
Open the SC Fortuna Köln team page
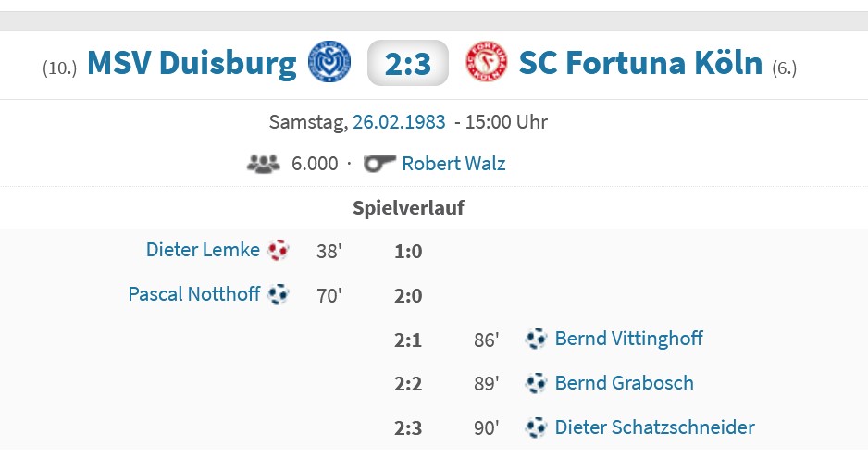[640, 63]
